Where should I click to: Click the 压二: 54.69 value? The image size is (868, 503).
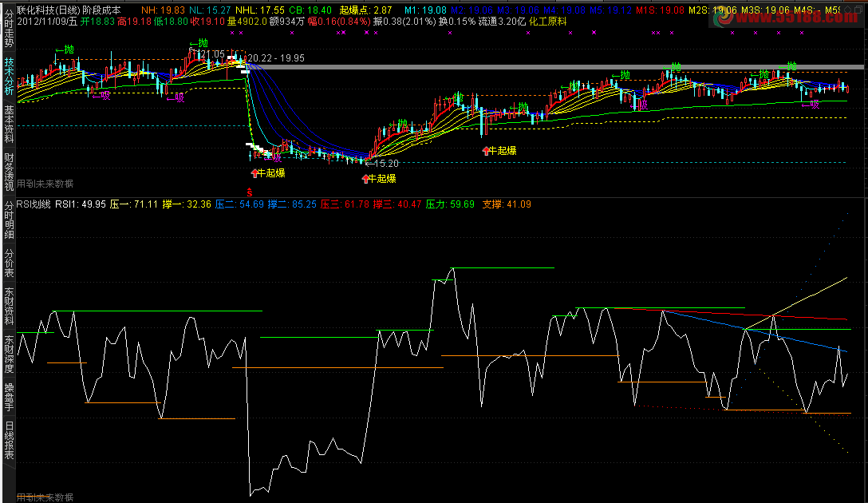pyautogui.click(x=239, y=204)
